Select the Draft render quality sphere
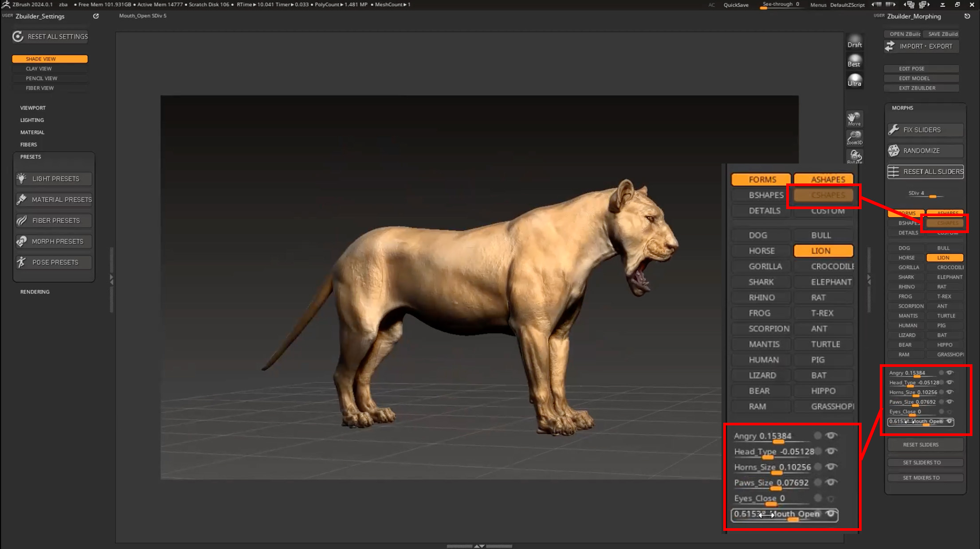This screenshot has width=980, height=549. coord(854,40)
